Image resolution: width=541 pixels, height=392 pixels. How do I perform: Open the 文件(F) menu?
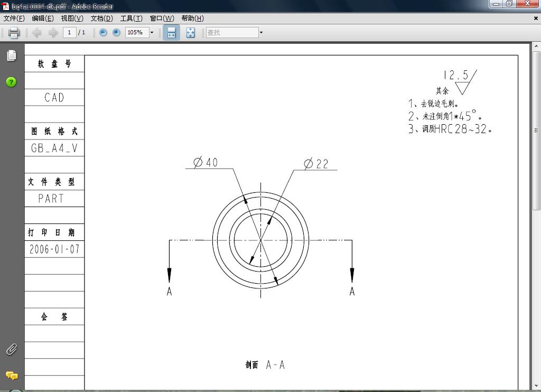[14, 18]
